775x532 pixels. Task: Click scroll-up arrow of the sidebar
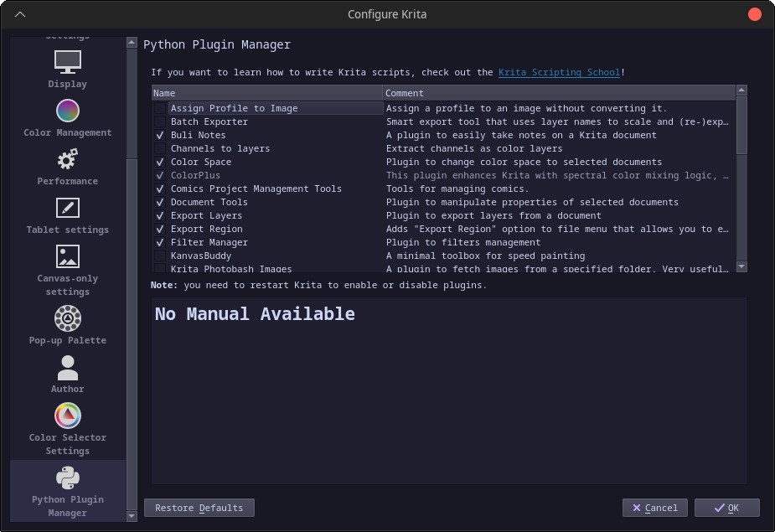click(132, 41)
